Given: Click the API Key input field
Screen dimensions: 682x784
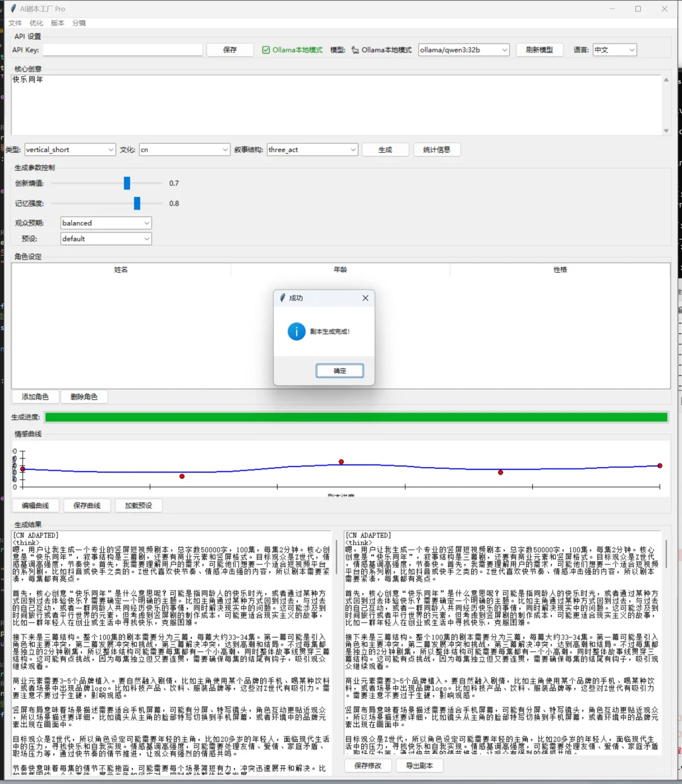Looking at the screenshot, I should [x=123, y=50].
